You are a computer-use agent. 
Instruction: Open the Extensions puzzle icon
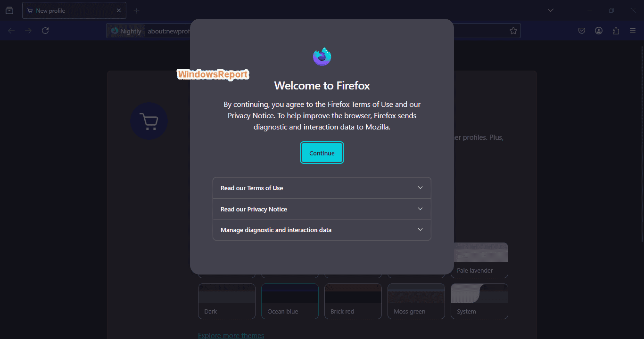pos(616,31)
